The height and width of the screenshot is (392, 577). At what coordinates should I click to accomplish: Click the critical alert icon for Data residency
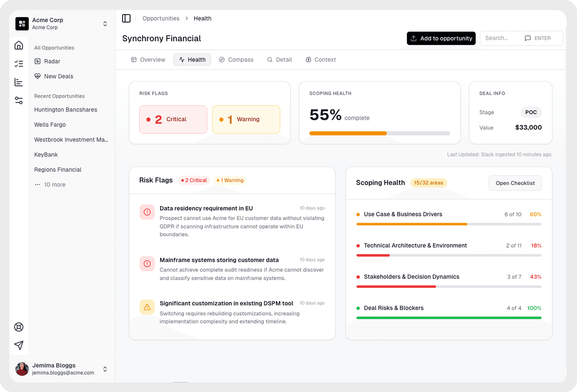(x=147, y=212)
